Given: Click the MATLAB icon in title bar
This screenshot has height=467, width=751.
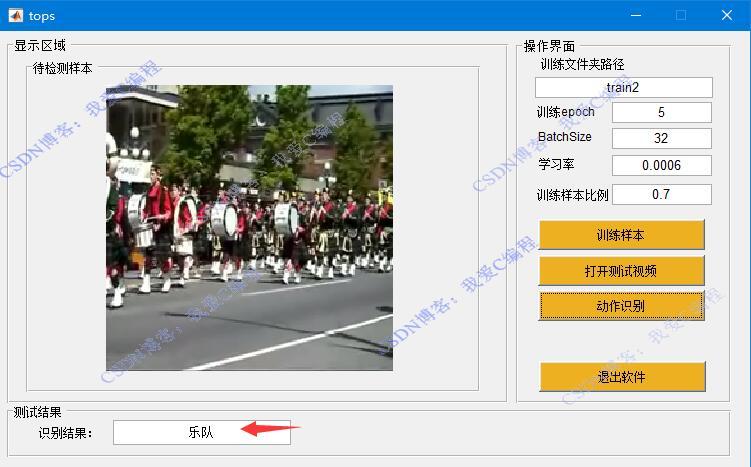Looking at the screenshot, I should pos(16,15).
